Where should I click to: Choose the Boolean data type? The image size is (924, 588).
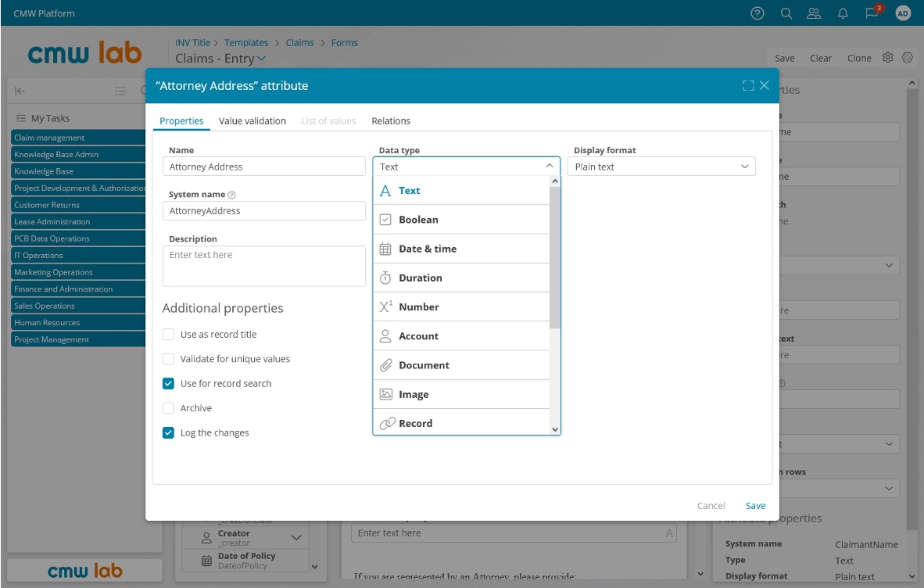[461, 220]
